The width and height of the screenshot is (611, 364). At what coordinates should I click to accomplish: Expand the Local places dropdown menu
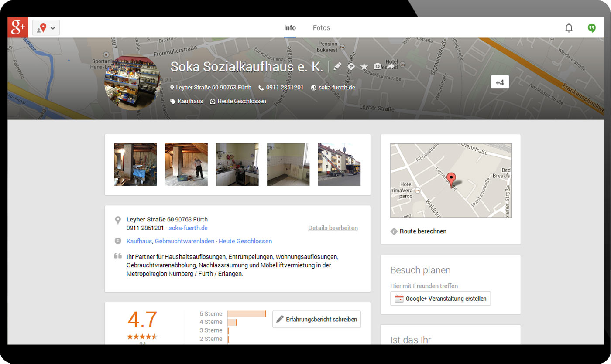pos(46,28)
